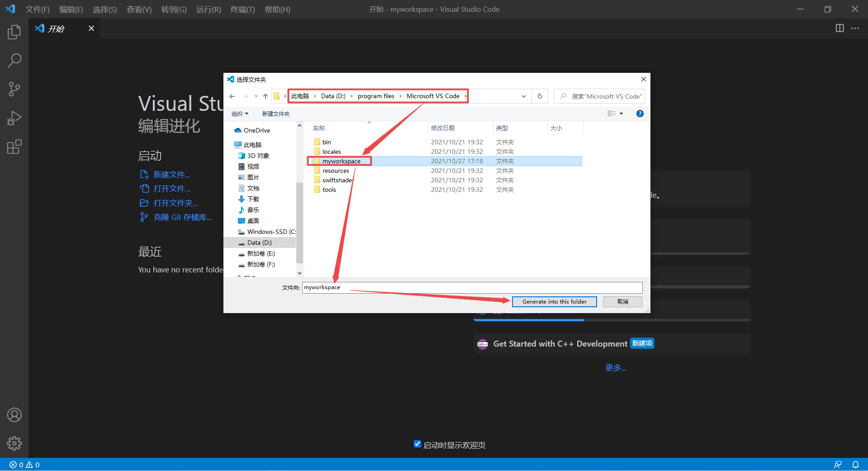Viewport: 868px width, 471px height.
Task: Open notifications bell in status bar
Action: point(855,465)
